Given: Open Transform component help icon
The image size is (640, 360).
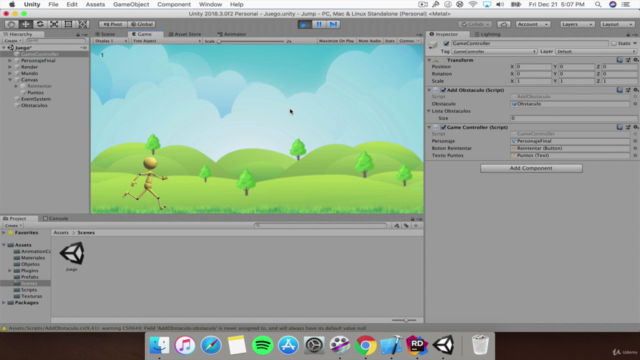Looking at the screenshot, I should pyautogui.click(x=620, y=60).
